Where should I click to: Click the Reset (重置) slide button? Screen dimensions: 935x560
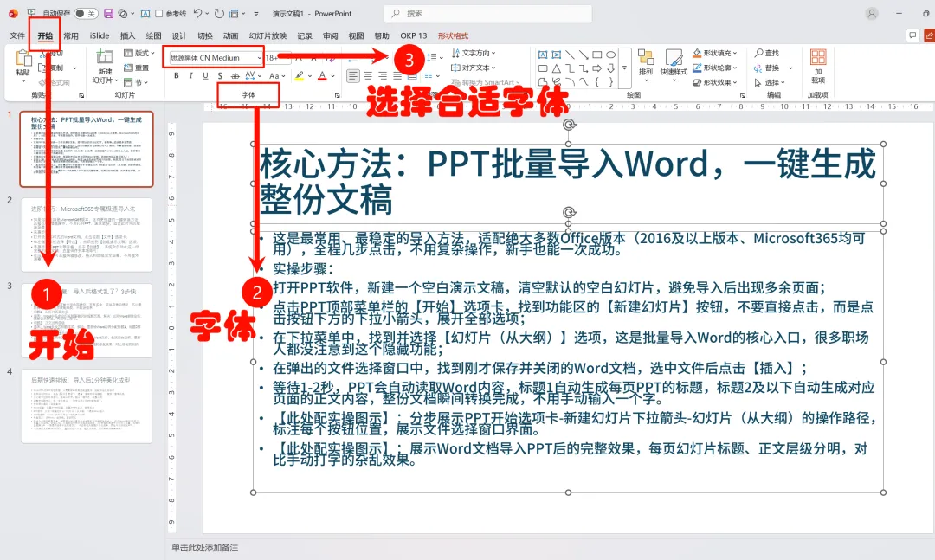[x=137, y=68]
